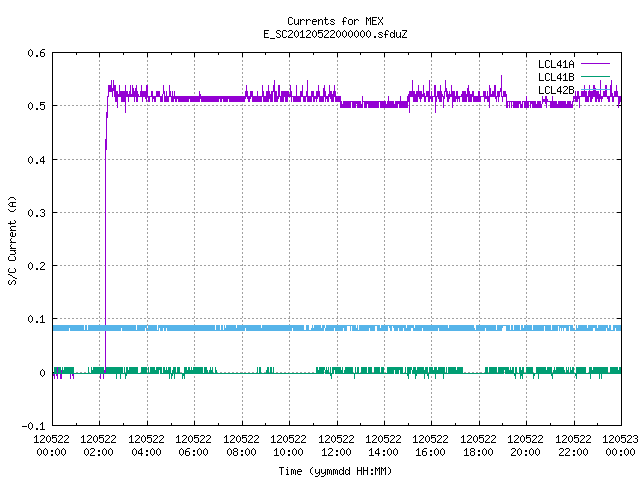The image size is (640, 480).
Task: Click the chart title 'Currents for MEX'
Action: point(335,21)
